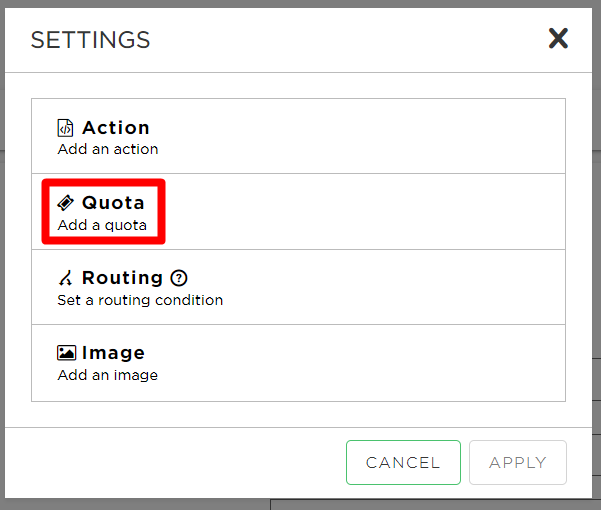Viewport: 601px width, 510px height.
Task: Select the Routing heading
Action: (122, 278)
